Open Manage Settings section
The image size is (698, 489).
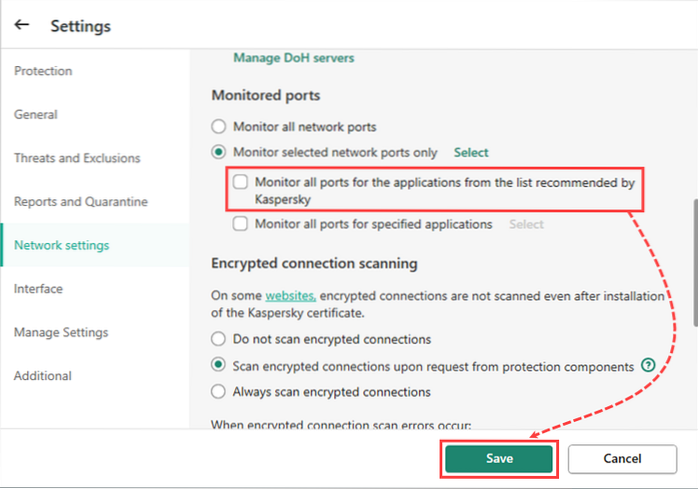(x=61, y=333)
